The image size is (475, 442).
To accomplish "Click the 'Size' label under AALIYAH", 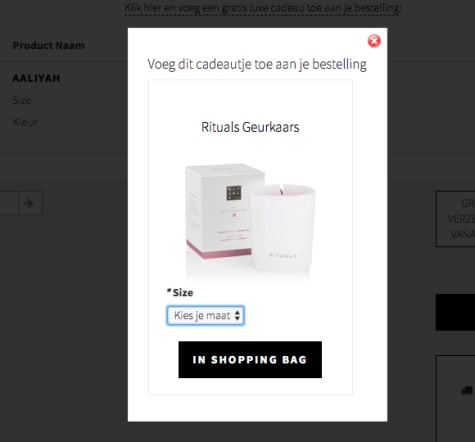I will pos(22,100).
